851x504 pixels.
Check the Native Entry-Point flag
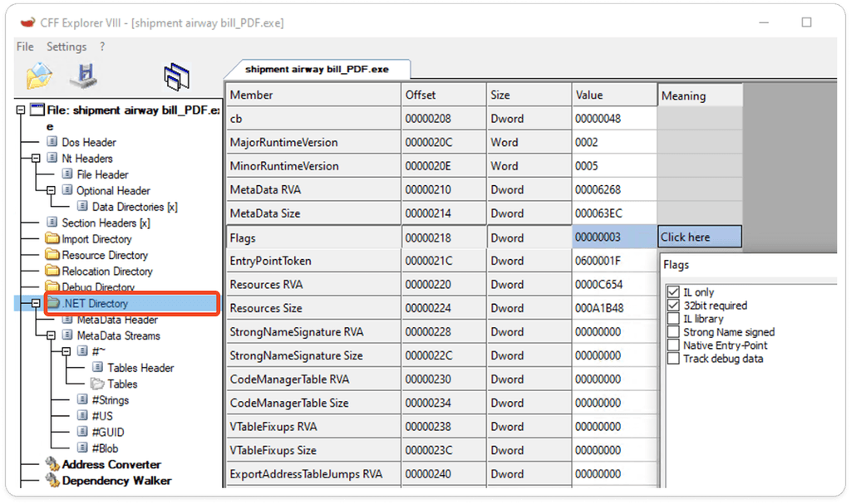point(673,345)
